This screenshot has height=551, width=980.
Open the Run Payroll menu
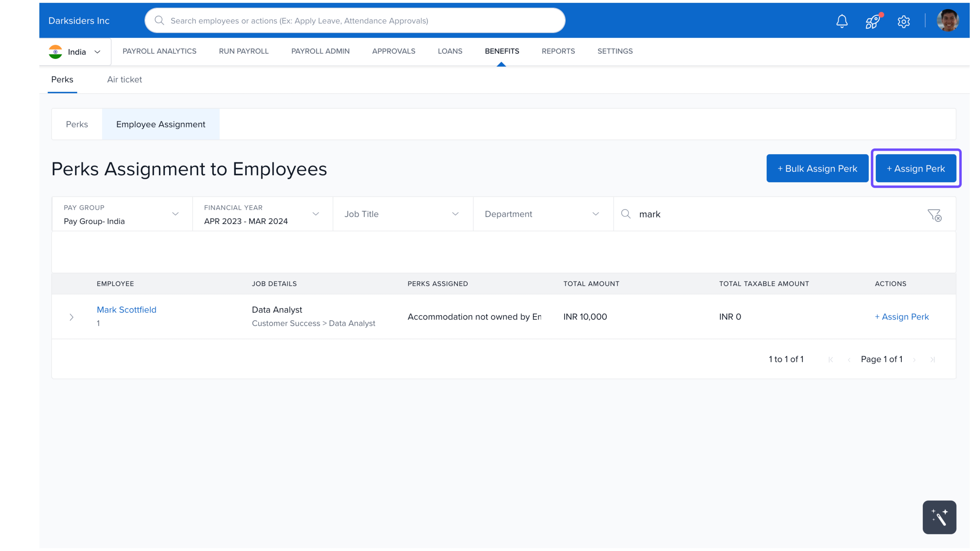tap(244, 51)
